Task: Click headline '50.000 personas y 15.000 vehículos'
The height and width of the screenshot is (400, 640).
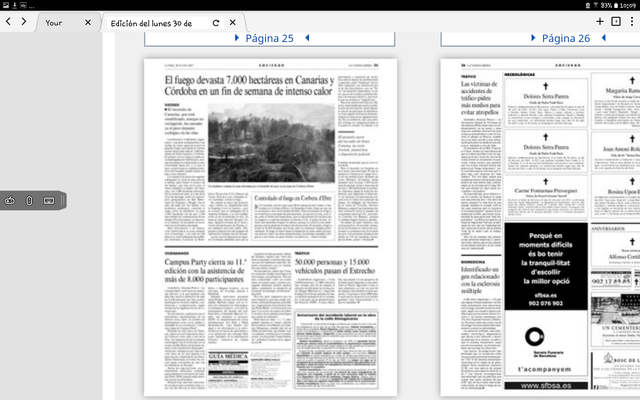Action: [x=335, y=266]
